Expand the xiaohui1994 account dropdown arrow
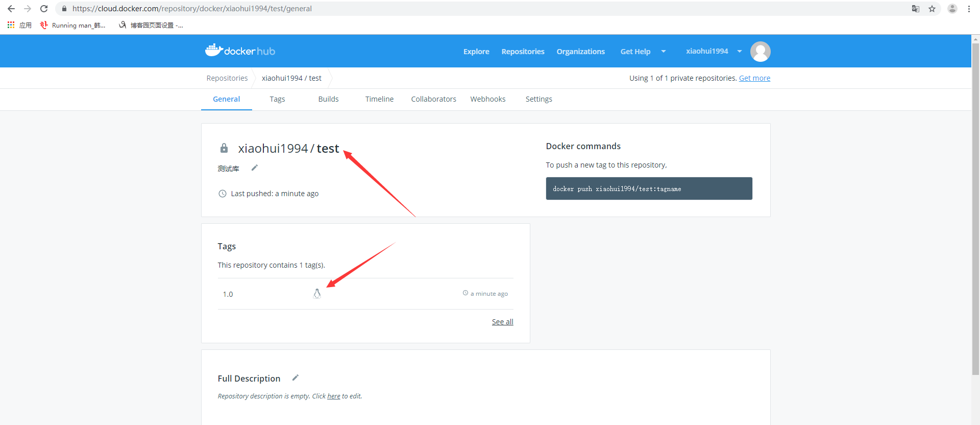Viewport: 980px width, 425px height. pos(740,51)
